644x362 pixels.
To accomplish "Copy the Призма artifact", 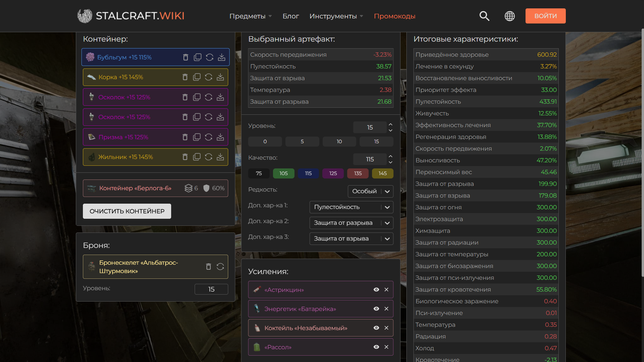I will pyautogui.click(x=197, y=137).
